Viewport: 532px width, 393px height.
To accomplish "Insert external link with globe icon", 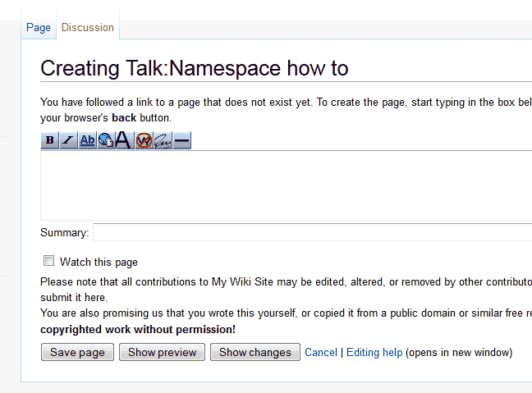I will tap(106, 140).
